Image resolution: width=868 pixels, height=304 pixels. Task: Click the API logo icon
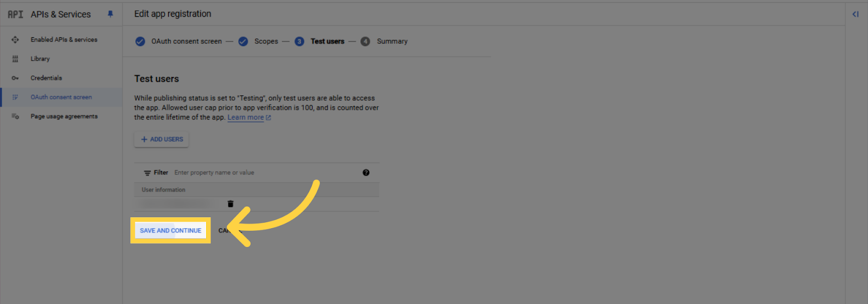point(15,15)
